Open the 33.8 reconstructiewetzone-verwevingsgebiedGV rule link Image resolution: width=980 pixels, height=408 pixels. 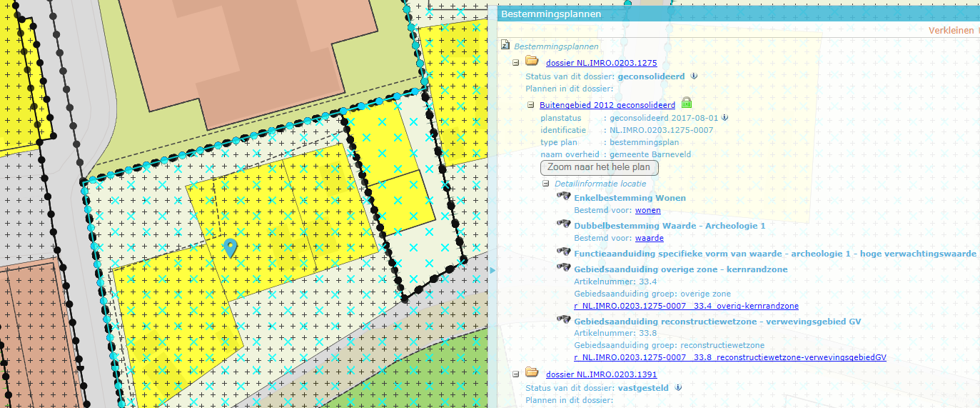(x=730, y=357)
